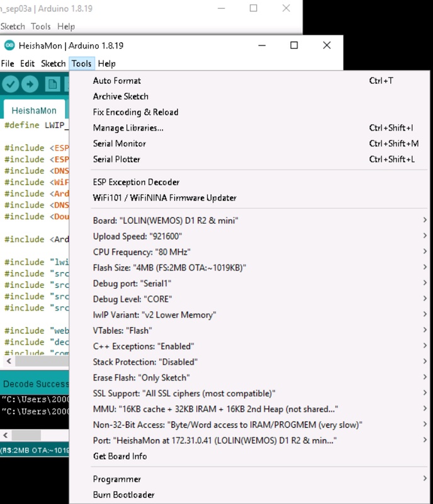Click the Upload arrow toolbar icon
This screenshot has height=504, width=433.
click(x=30, y=84)
